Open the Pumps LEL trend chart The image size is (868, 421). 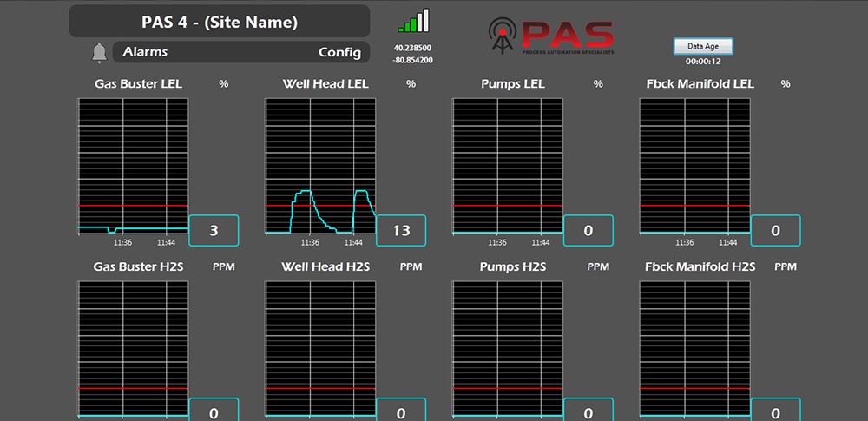click(508, 166)
